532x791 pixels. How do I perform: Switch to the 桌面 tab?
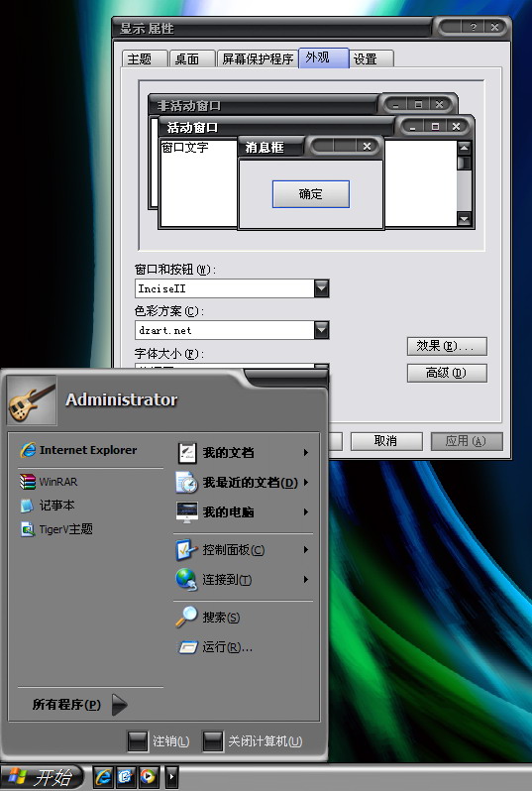(x=192, y=59)
